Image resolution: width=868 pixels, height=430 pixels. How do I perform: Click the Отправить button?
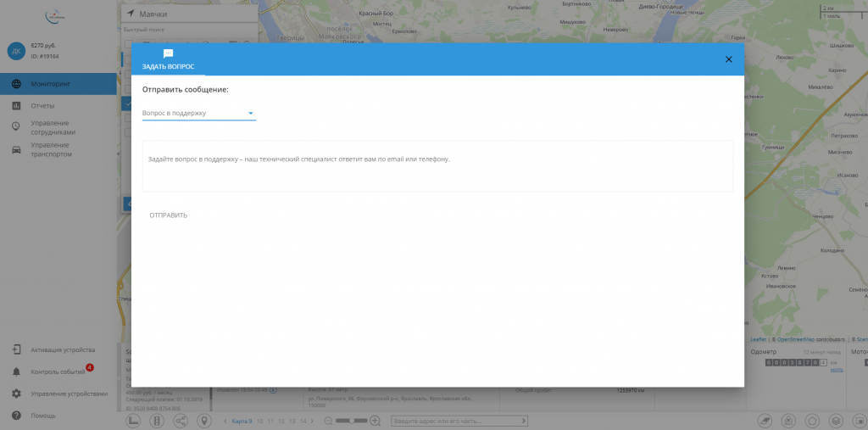169,215
